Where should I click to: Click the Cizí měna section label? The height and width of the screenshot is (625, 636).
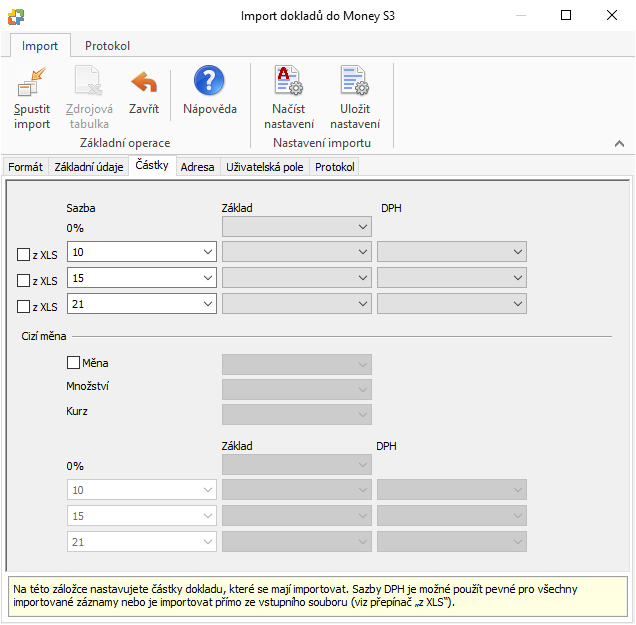[x=44, y=336]
